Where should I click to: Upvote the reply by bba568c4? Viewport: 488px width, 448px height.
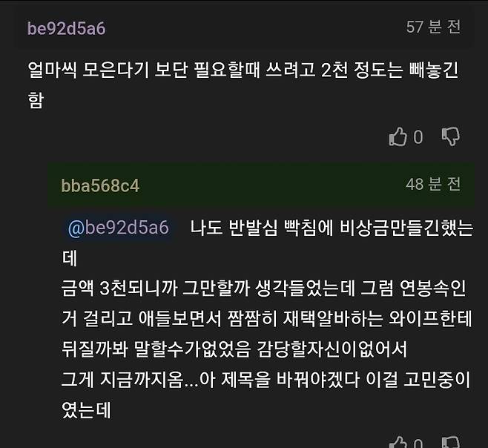[398, 444]
